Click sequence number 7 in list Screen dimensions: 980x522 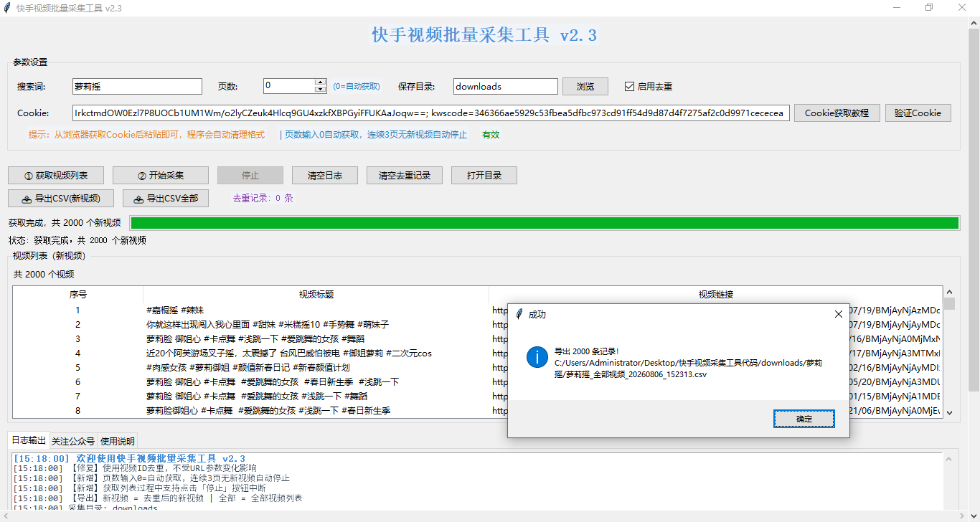coord(78,397)
